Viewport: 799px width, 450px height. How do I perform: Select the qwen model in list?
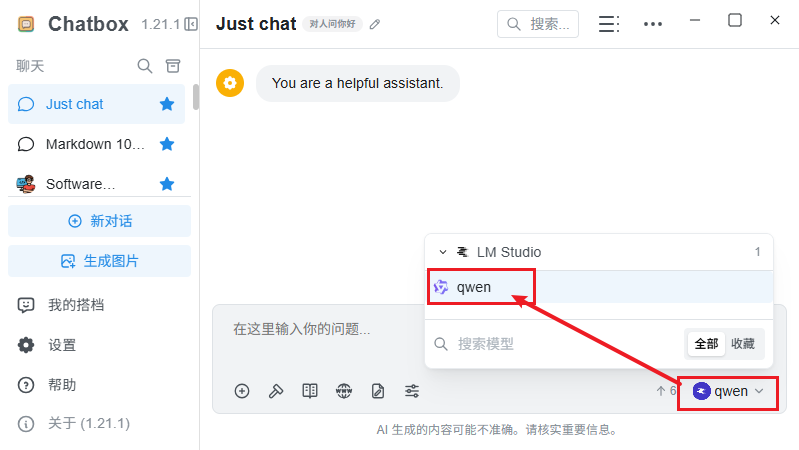click(x=599, y=287)
